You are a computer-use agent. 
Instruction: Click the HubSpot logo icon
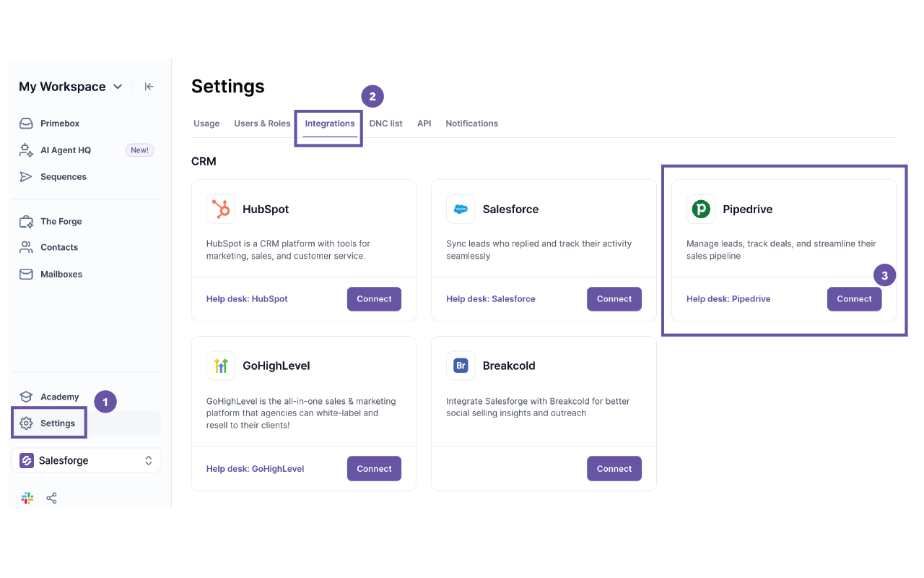point(220,210)
